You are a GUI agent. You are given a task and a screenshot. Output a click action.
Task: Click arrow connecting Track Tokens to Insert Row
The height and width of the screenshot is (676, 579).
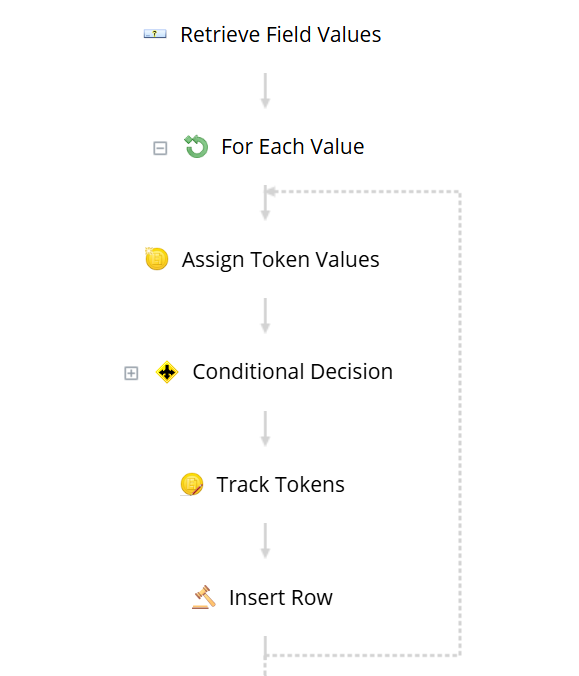266,541
